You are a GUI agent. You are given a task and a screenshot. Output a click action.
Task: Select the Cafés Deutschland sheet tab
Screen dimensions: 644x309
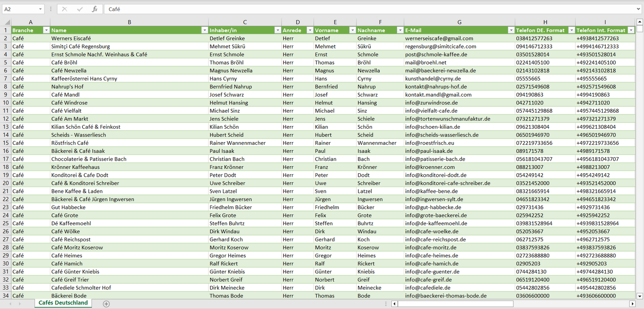63,303
